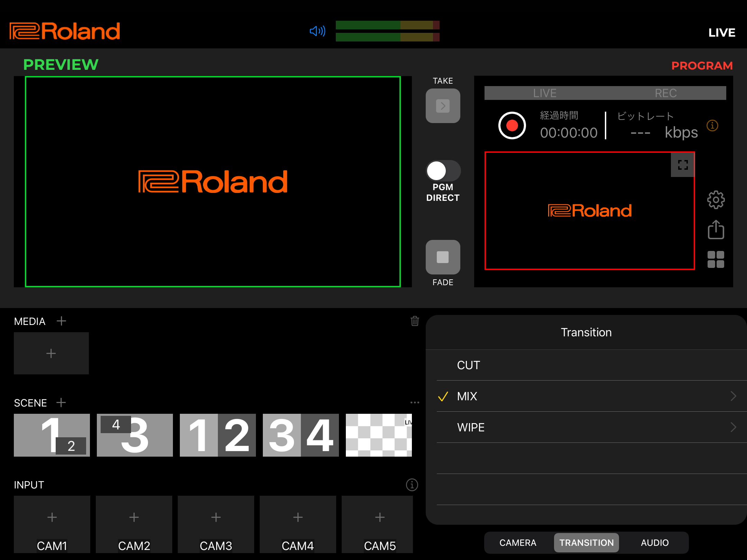Open bitrate info icon beside kbps
Image resolution: width=747 pixels, height=560 pixels.
point(712,125)
